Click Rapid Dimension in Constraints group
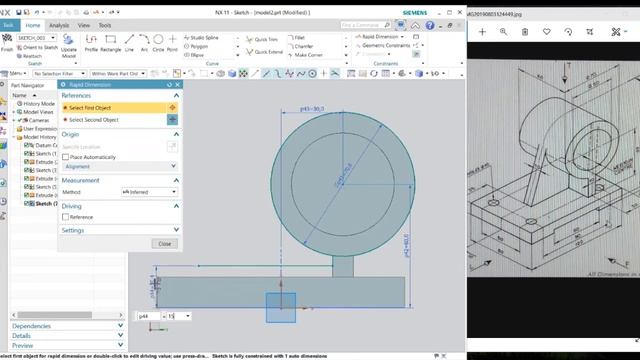Image resolution: width=640 pixels, height=360 pixels. 379,37
